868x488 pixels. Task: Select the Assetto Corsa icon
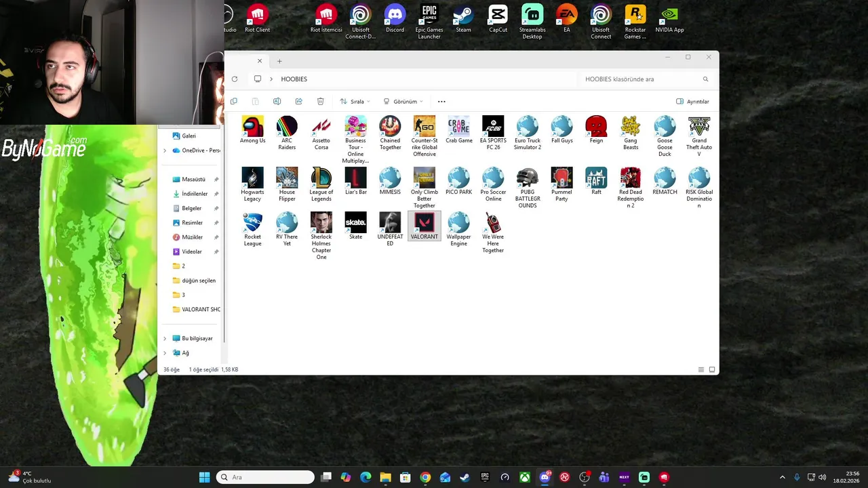[x=321, y=126]
